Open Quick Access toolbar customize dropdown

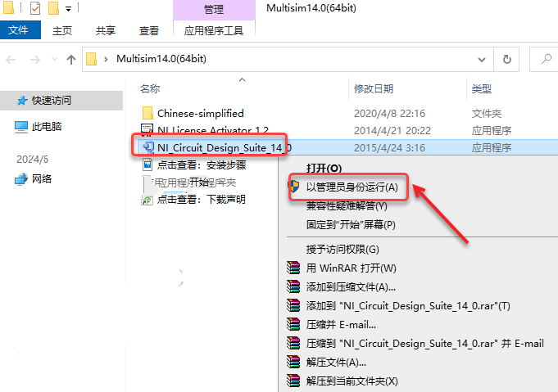point(68,9)
